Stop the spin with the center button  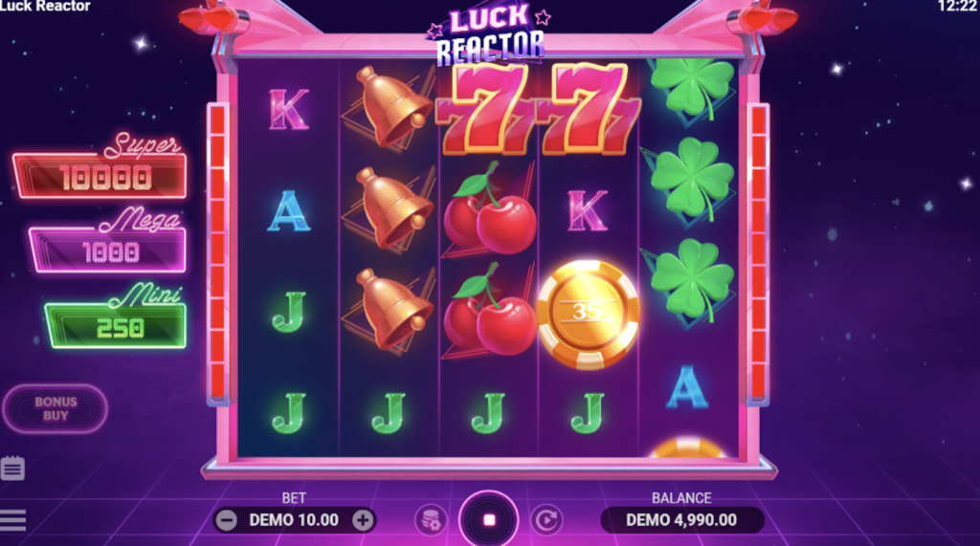(489, 520)
